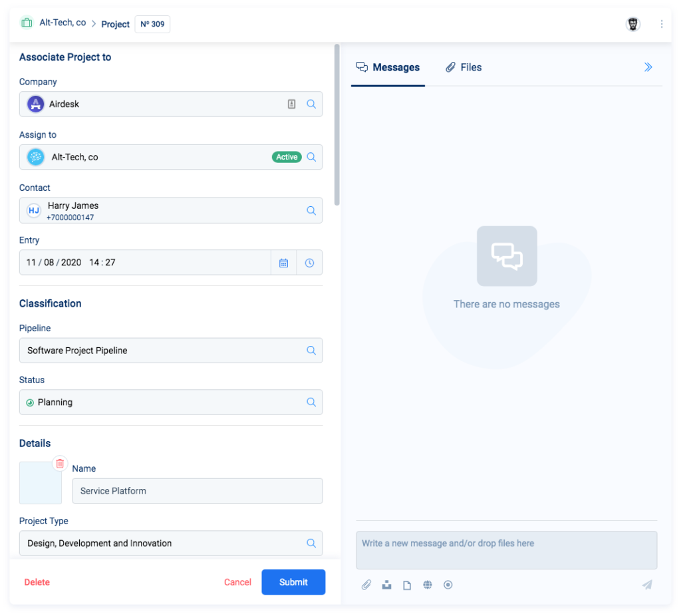Open the Company search dropdown
Screen dimensions: 681x616
(x=311, y=104)
